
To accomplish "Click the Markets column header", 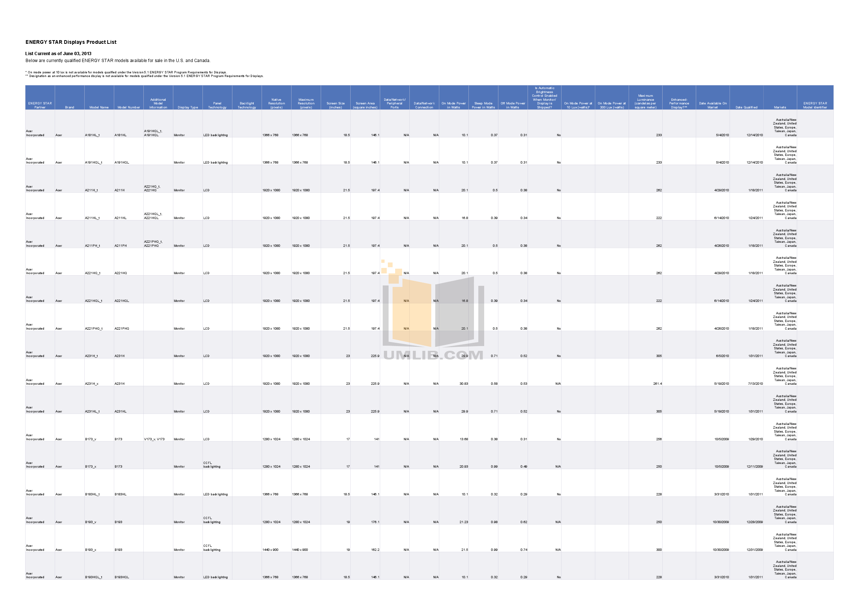I will pyautogui.click(x=780, y=107).
